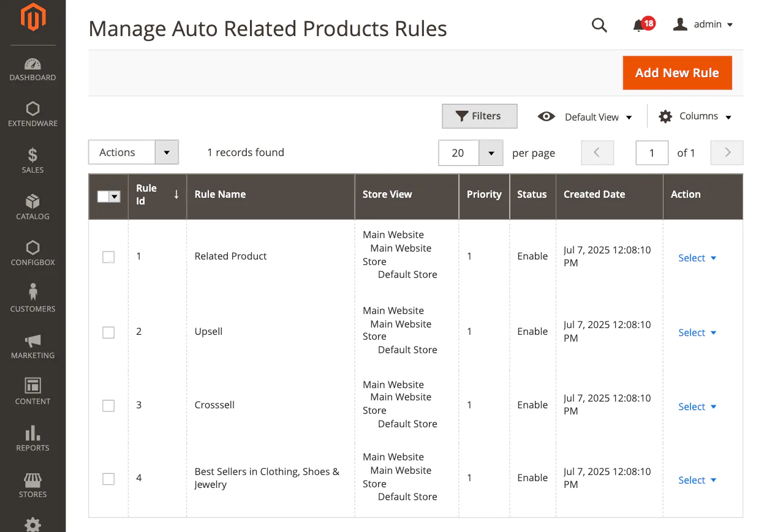Click the Add New Rule button
The width and height of the screenshot is (764, 532).
tap(677, 73)
